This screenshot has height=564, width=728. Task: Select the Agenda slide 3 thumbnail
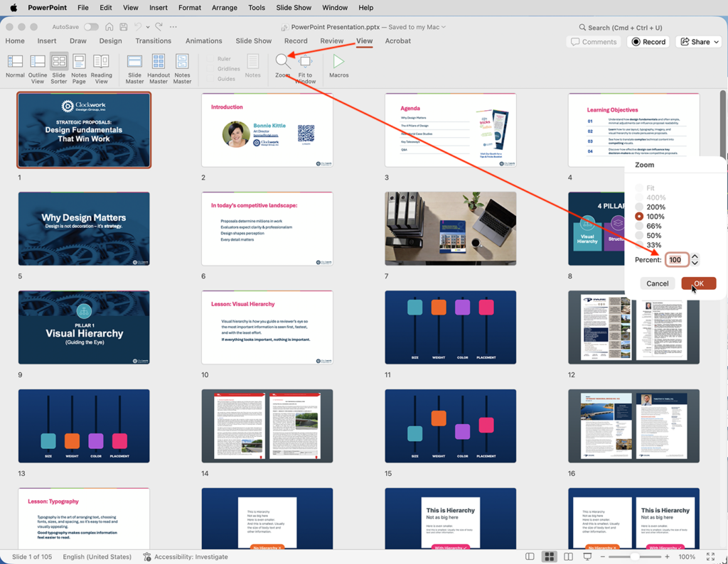click(x=450, y=130)
